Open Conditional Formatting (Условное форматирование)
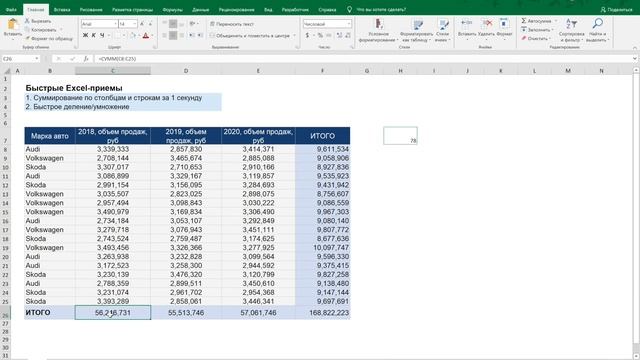640x360 pixels. [x=378, y=30]
